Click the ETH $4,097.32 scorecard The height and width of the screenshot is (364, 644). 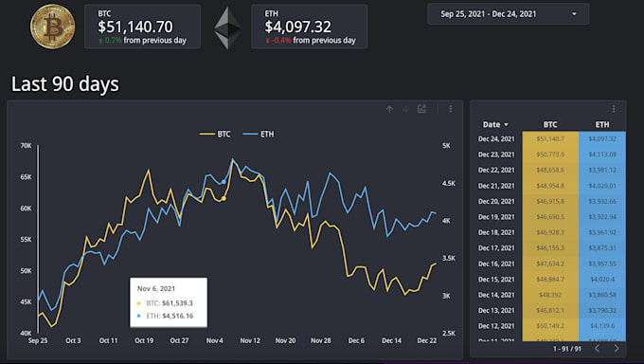coord(310,27)
